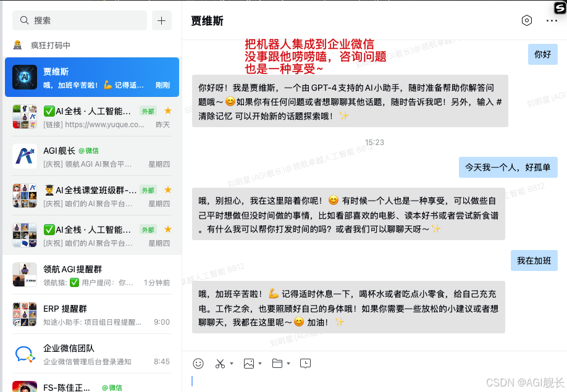Click the image send icon
This screenshot has height=392, width=567.
pos(249,364)
